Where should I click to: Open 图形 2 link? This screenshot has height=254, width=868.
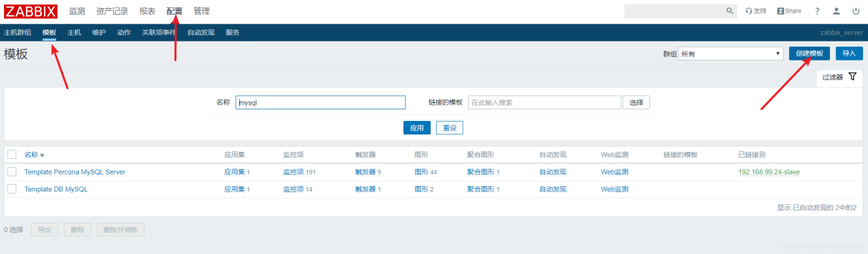[421, 189]
